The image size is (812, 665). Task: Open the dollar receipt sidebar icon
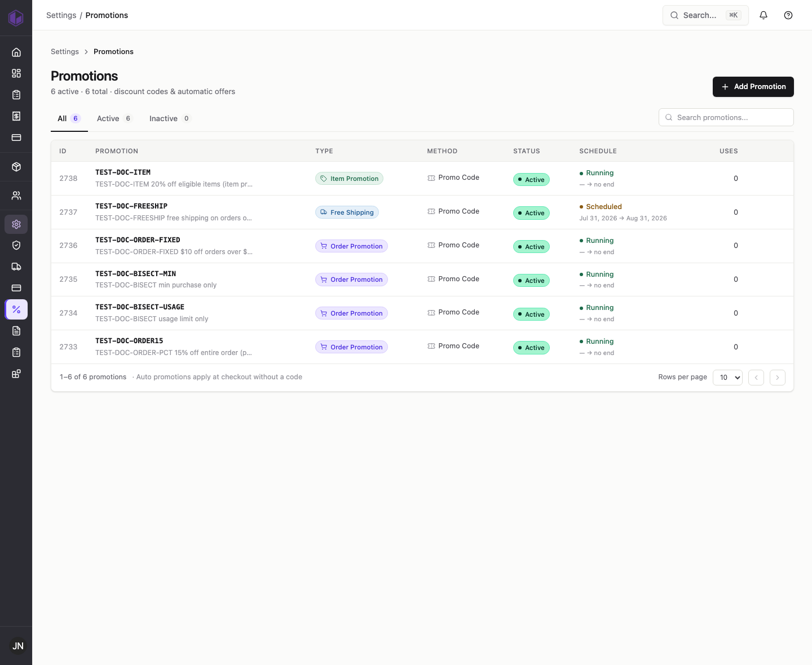(16, 116)
